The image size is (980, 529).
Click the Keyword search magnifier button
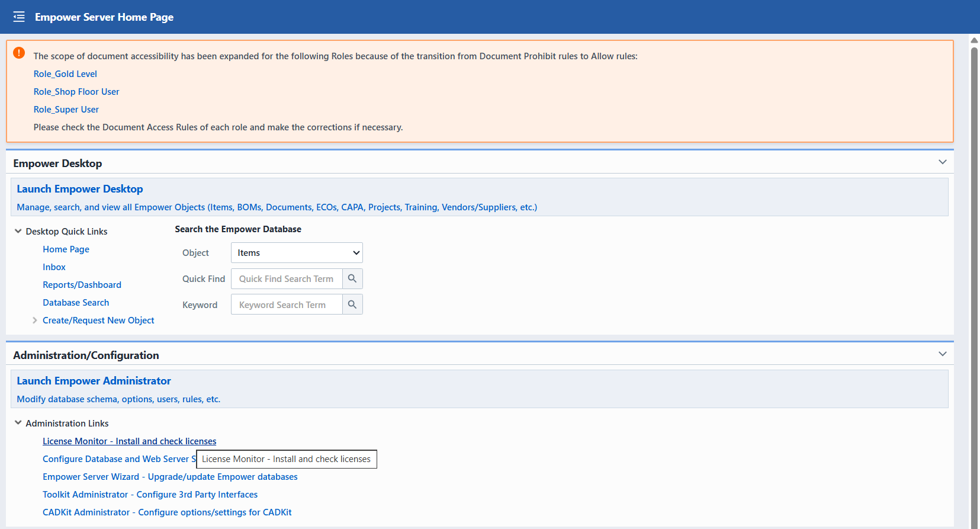352,304
